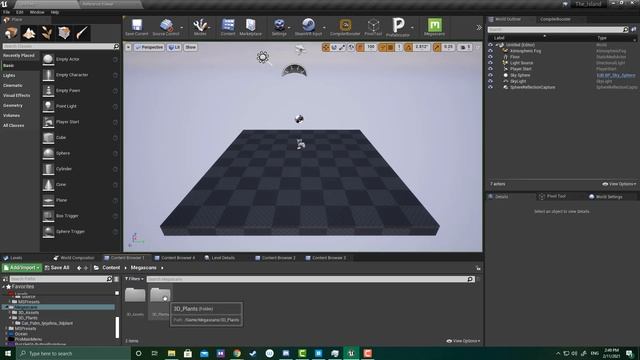Open Source Control toolbar button
The image size is (640, 360).
166,27
